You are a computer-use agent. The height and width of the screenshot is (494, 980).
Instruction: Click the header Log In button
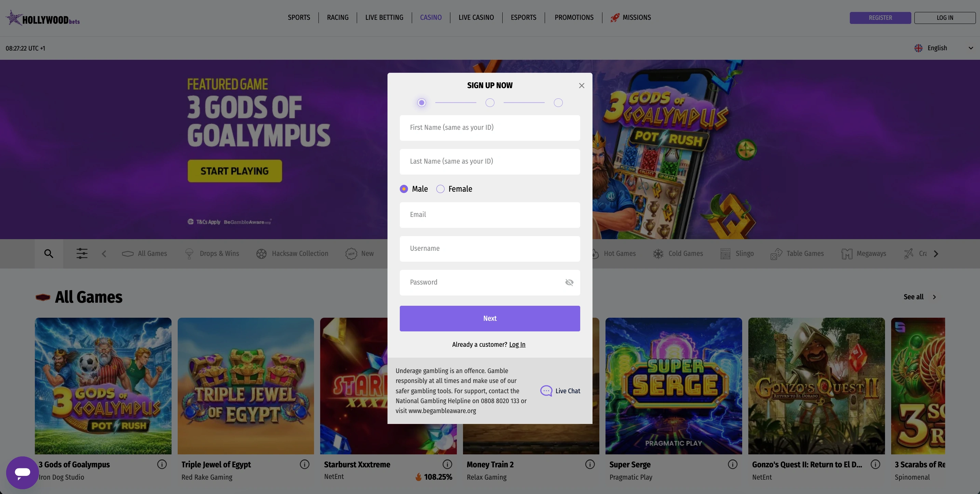tap(945, 18)
